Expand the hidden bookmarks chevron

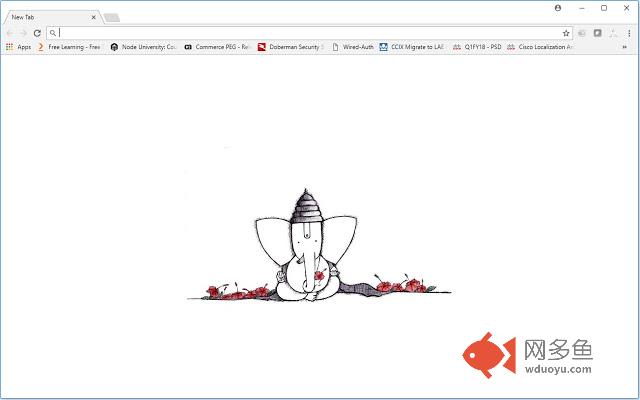(x=624, y=47)
